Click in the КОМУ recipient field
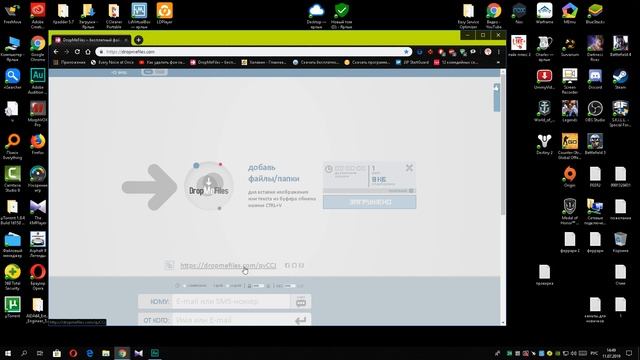The width and height of the screenshot is (640, 360). click(232, 301)
